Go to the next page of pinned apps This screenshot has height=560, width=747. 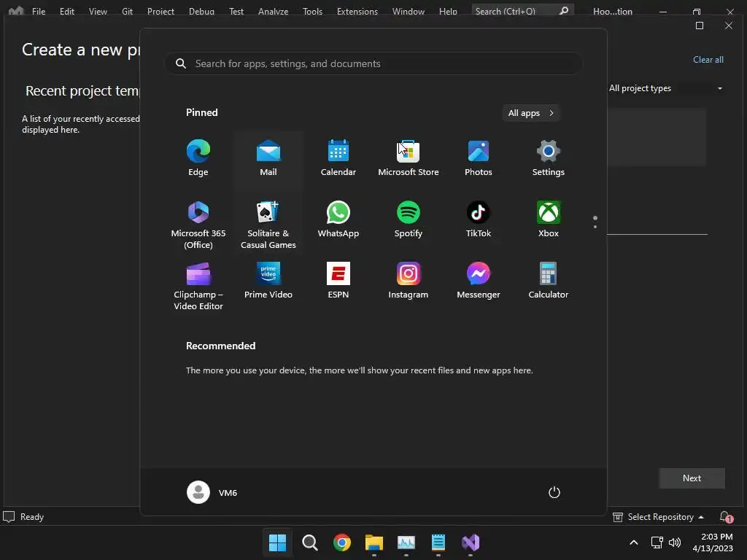[x=595, y=227]
